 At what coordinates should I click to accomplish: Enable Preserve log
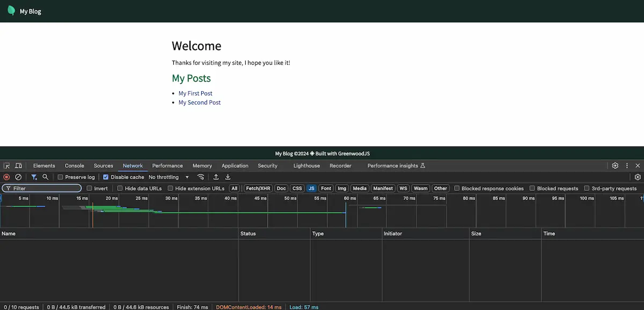click(60, 177)
